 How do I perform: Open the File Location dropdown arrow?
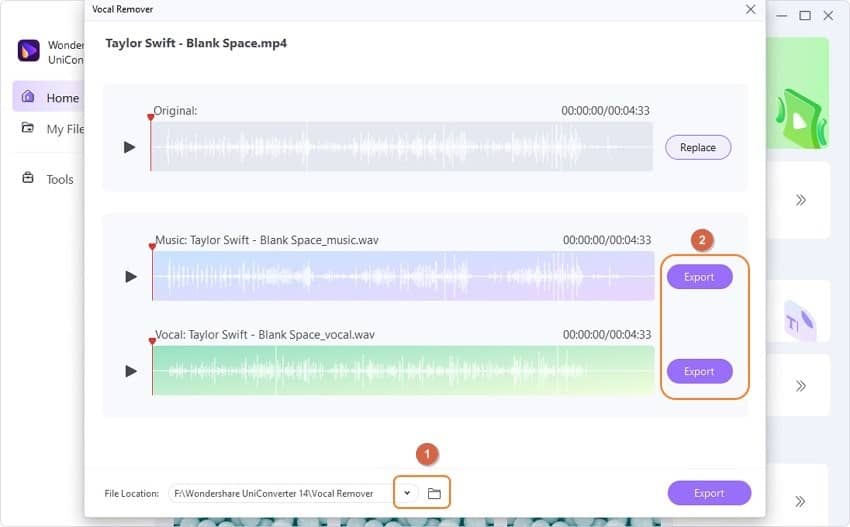[407, 493]
